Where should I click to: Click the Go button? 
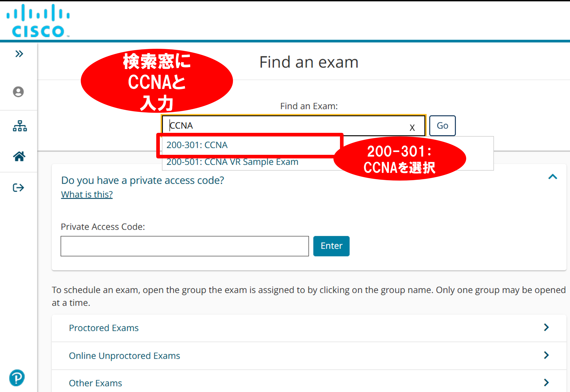[x=442, y=125]
